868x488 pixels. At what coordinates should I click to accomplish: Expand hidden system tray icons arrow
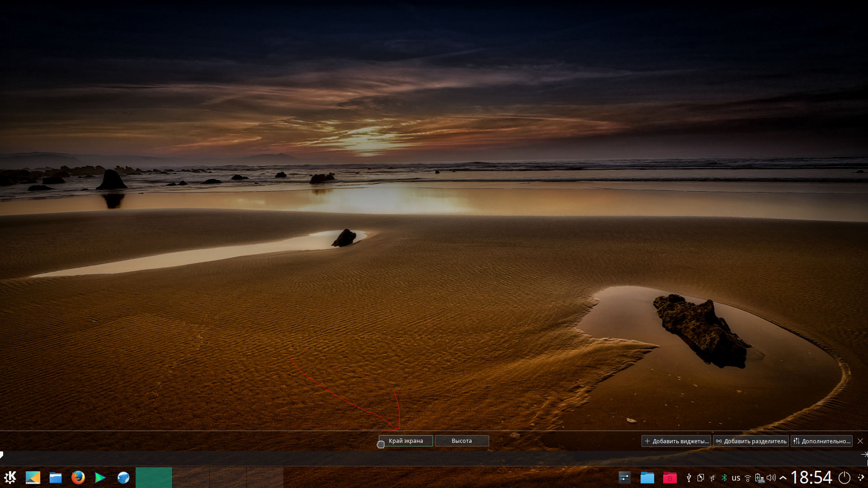[x=783, y=478]
